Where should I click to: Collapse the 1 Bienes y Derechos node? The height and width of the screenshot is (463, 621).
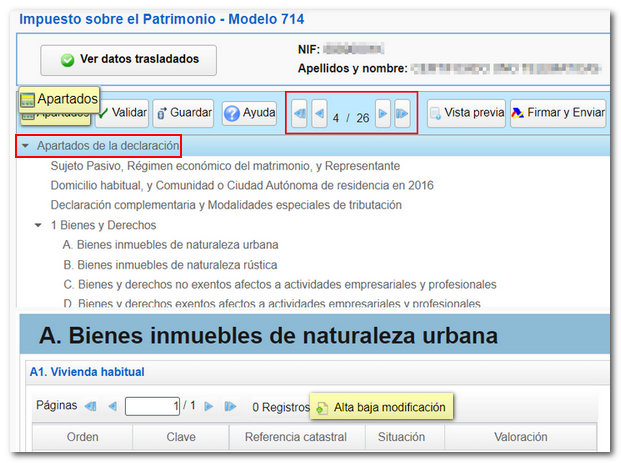tap(38, 225)
